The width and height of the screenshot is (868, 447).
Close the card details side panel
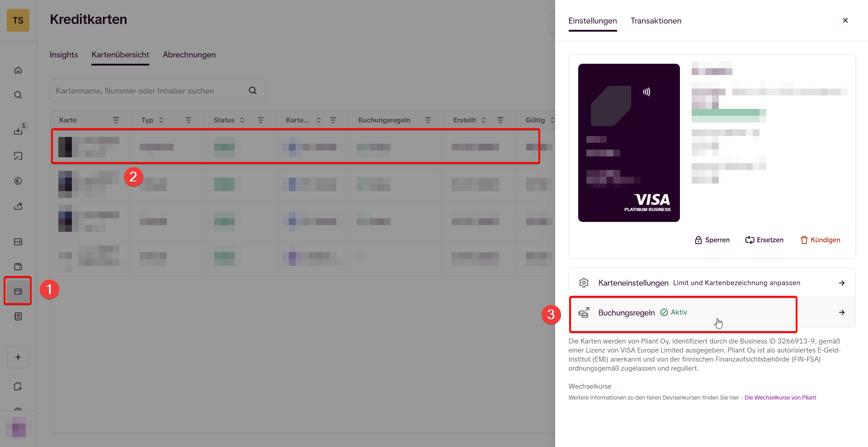(x=845, y=20)
